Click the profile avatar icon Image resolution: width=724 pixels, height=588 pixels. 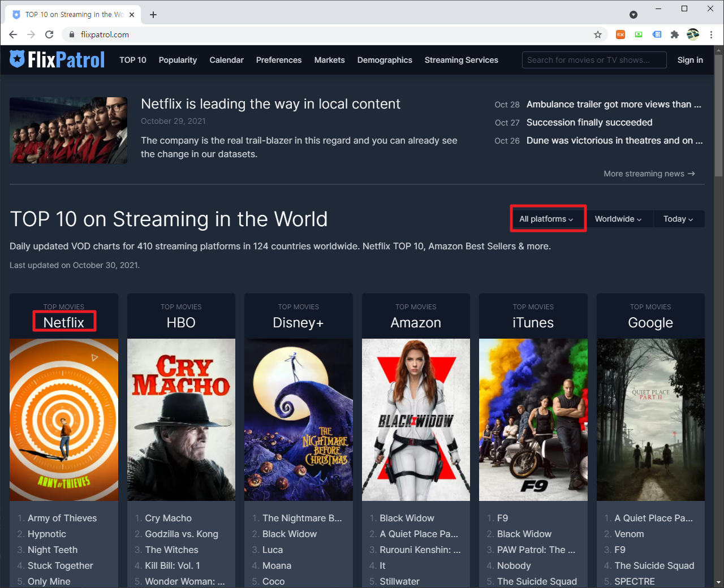[x=693, y=34]
